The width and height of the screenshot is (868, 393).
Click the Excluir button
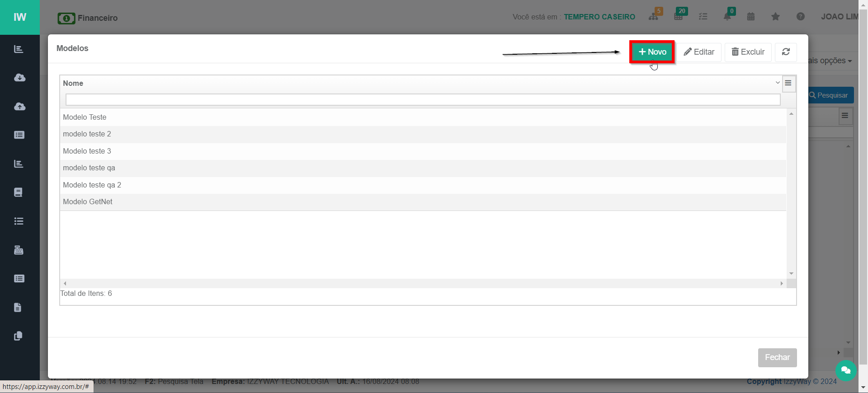point(748,52)
